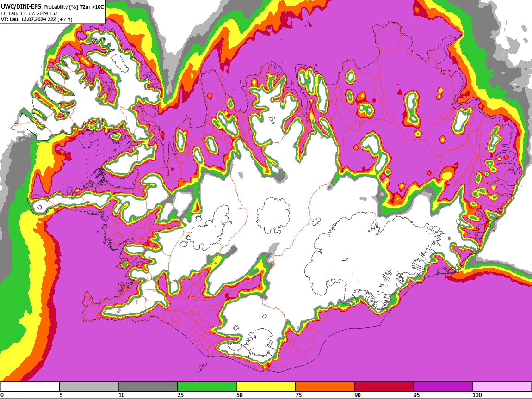Click the 'IT: Lau. 13. 07. 2024 15Z' line
The height and width of the screenshot is (399, 532).
tap(29, 13)
